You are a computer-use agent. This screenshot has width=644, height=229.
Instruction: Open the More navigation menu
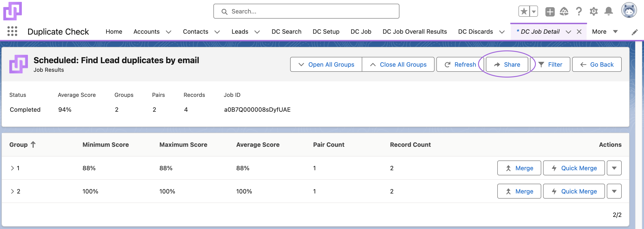click(x=604, y=32)
